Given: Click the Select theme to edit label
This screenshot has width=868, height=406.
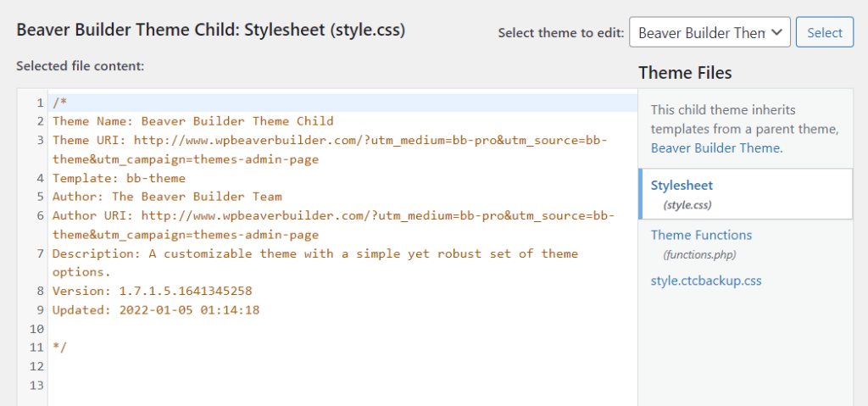Looking at the screenshot, I should point(561,33).
